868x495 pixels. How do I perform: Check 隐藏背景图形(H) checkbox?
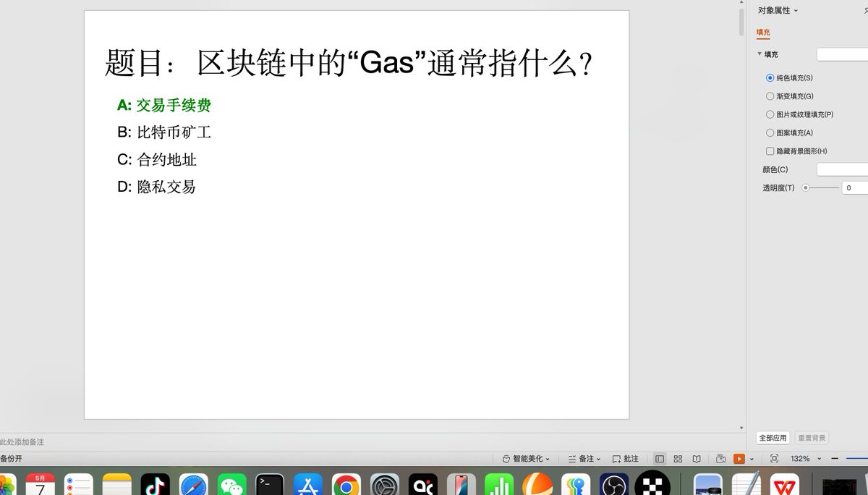pos(770,151)
